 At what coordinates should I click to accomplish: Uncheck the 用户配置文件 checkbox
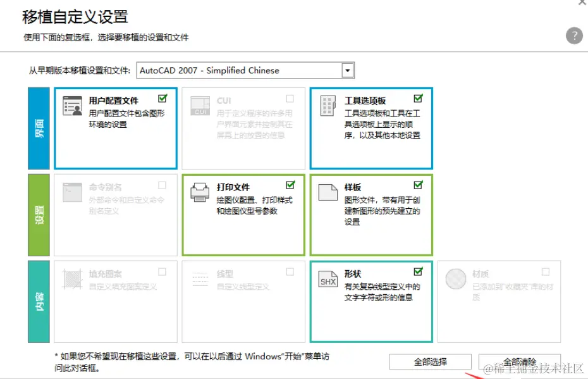pos(162,98)
